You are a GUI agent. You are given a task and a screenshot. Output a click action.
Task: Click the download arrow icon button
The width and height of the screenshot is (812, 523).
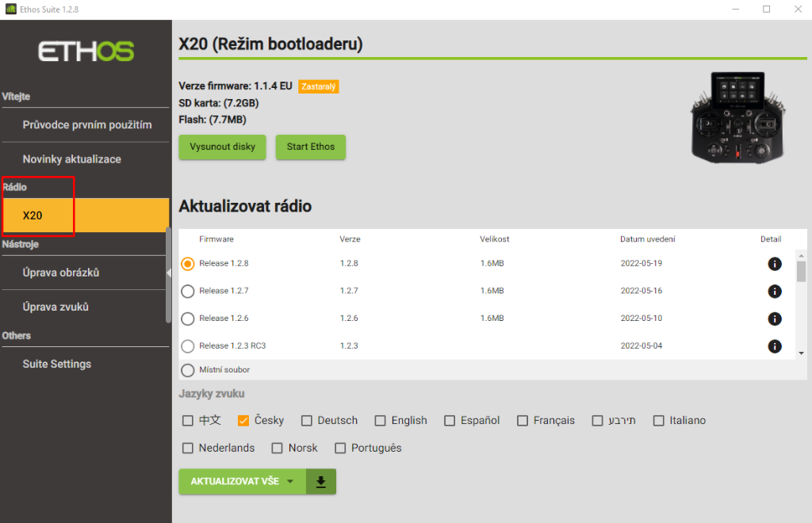point(321,482)
